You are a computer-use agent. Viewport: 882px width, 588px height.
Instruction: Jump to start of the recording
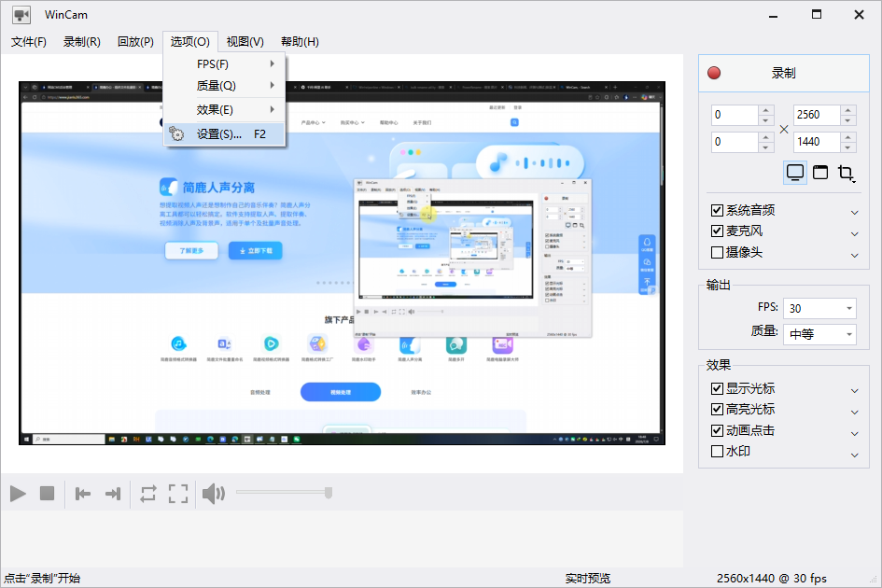(83, 494)
